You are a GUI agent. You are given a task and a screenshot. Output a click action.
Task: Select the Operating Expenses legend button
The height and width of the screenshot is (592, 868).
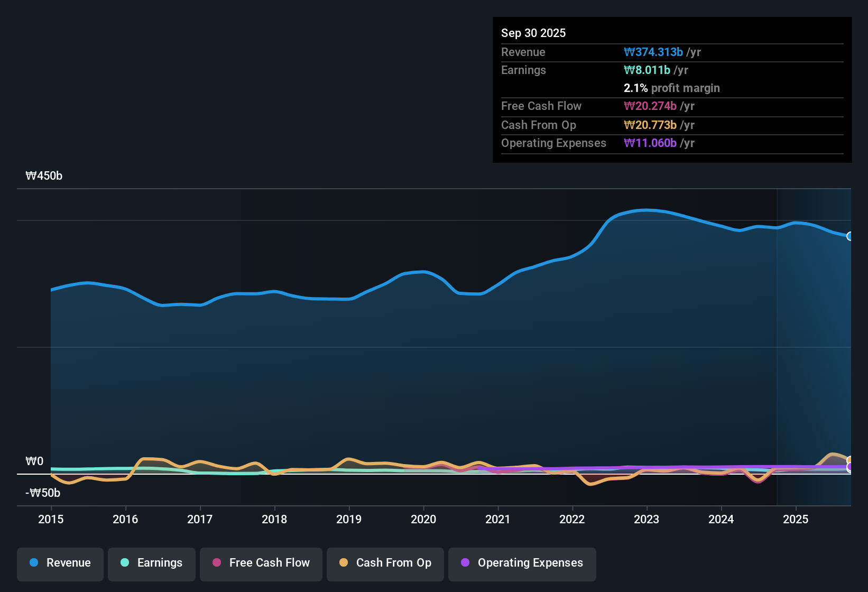coord(522,564)
